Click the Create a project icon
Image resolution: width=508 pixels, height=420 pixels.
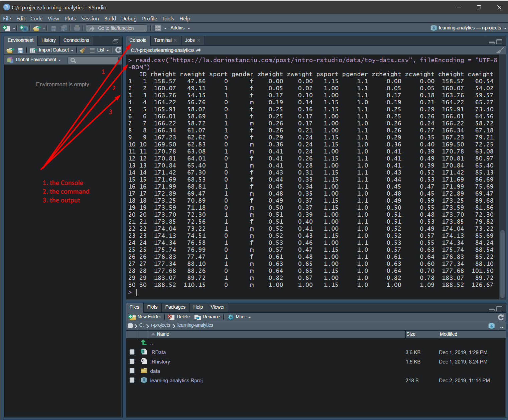pos(23,28)
